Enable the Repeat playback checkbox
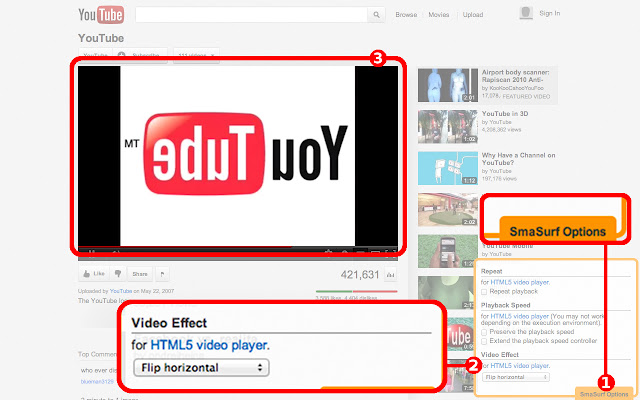Screen dimensions: 640x400 click(x=484, y=292)
